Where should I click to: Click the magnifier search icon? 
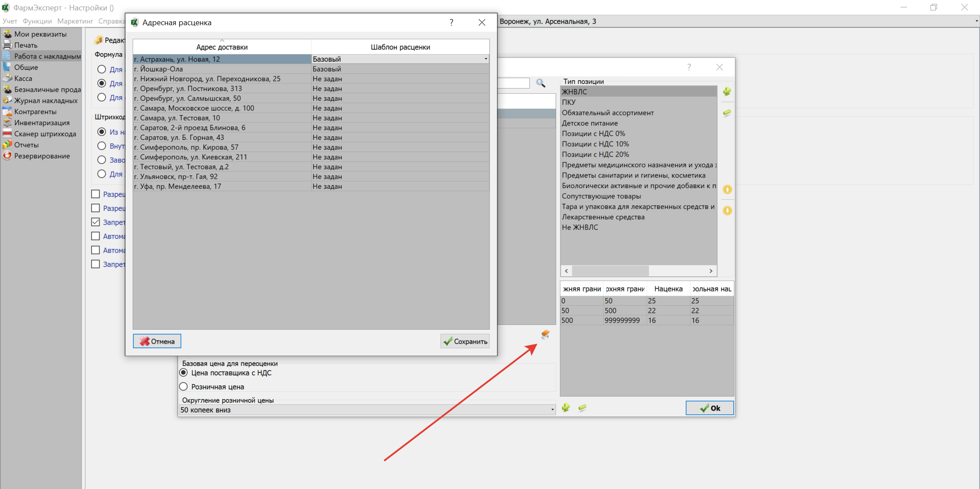540,83
